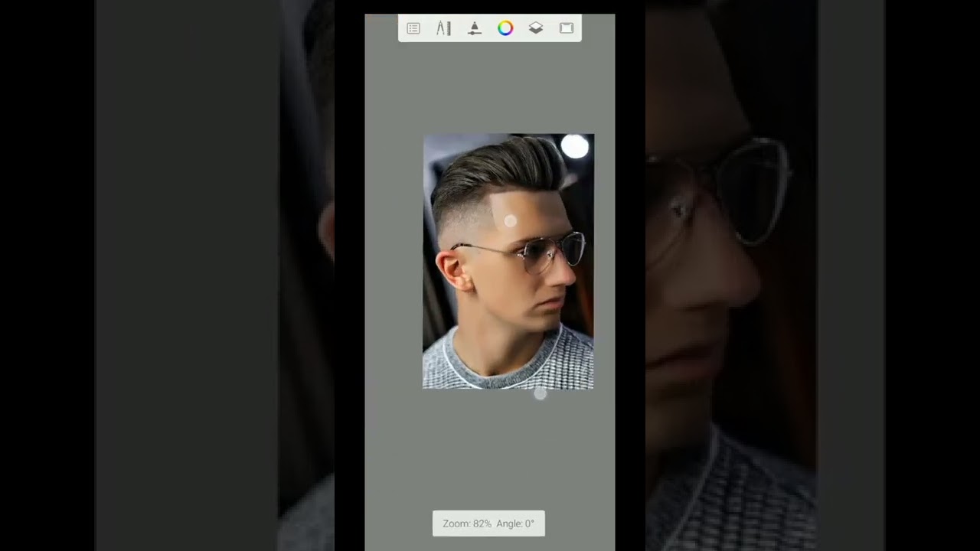This screenshot has height=551, width=980.
Task: Open the main menu list icon
Action: click(x=413, y=28)
